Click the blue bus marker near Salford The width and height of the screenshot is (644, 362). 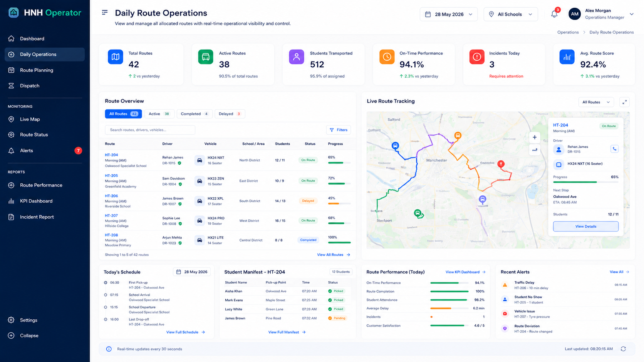(x=395, y=146)
